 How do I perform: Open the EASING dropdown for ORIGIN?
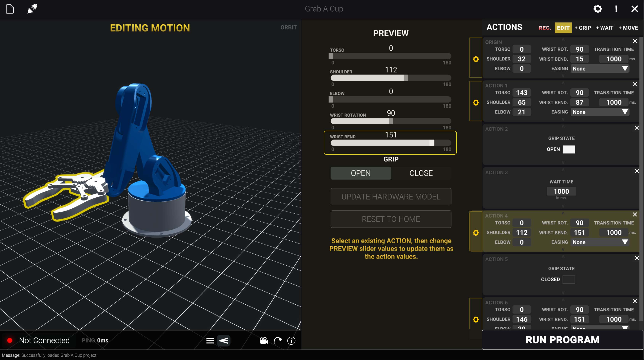600,68
